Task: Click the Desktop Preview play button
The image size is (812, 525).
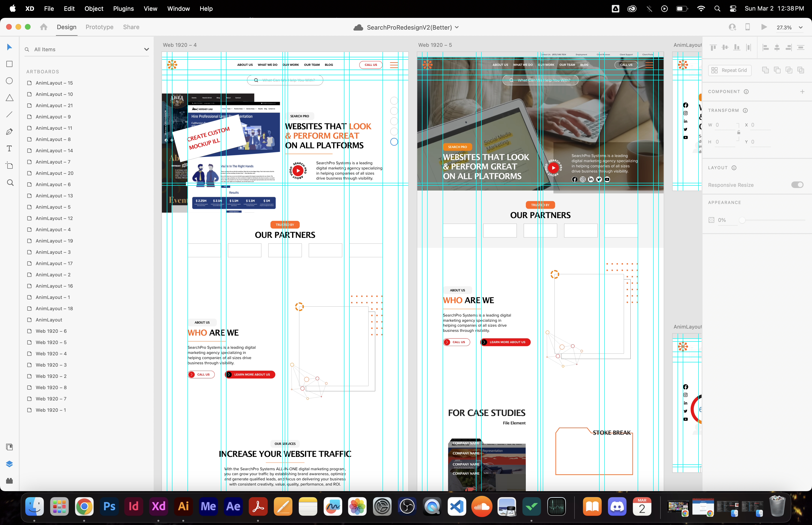Action: tap(764, 27)
